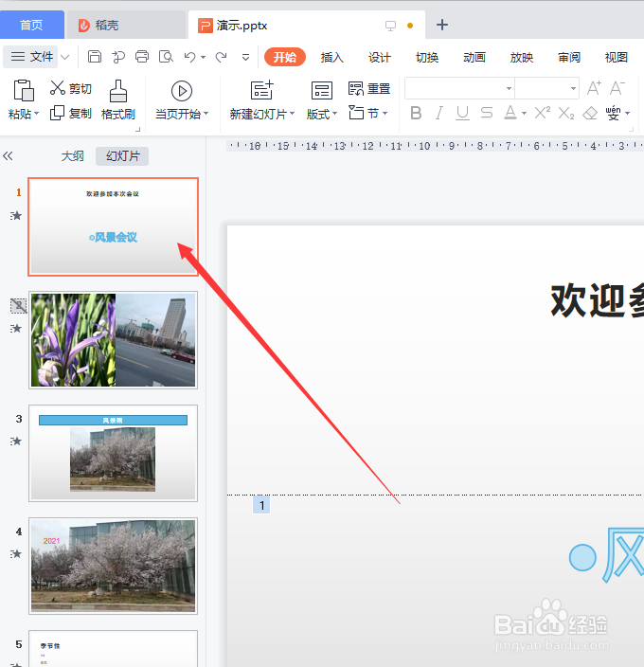Switch to the Docer tab
Viewport: 644px width, 667px height.
point(126,25)
